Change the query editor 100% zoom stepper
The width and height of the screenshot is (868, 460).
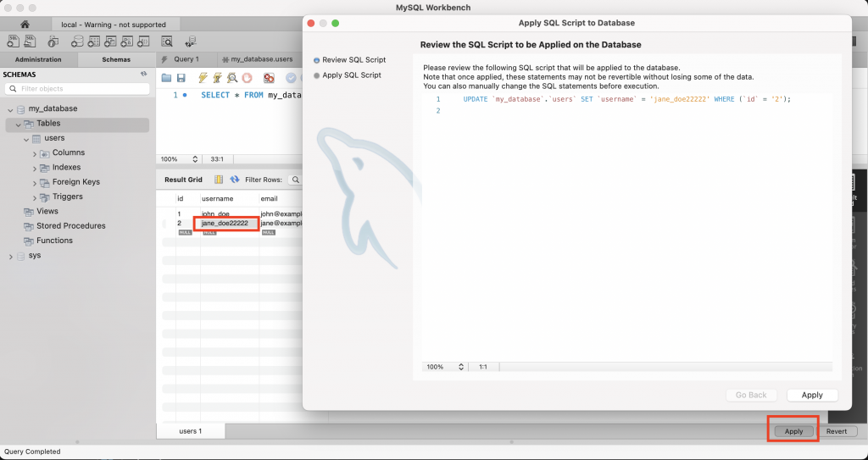tap(195, 159)
